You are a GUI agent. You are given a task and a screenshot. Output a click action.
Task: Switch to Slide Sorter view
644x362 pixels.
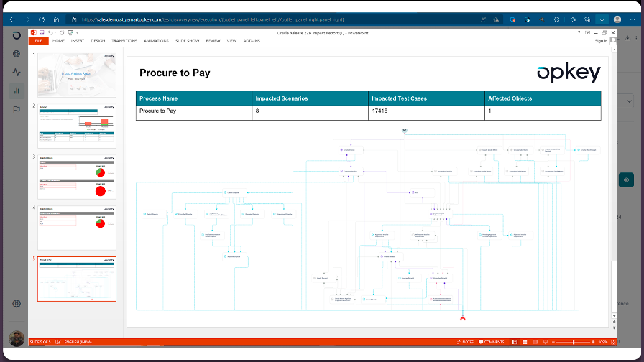tap(525, 342)
